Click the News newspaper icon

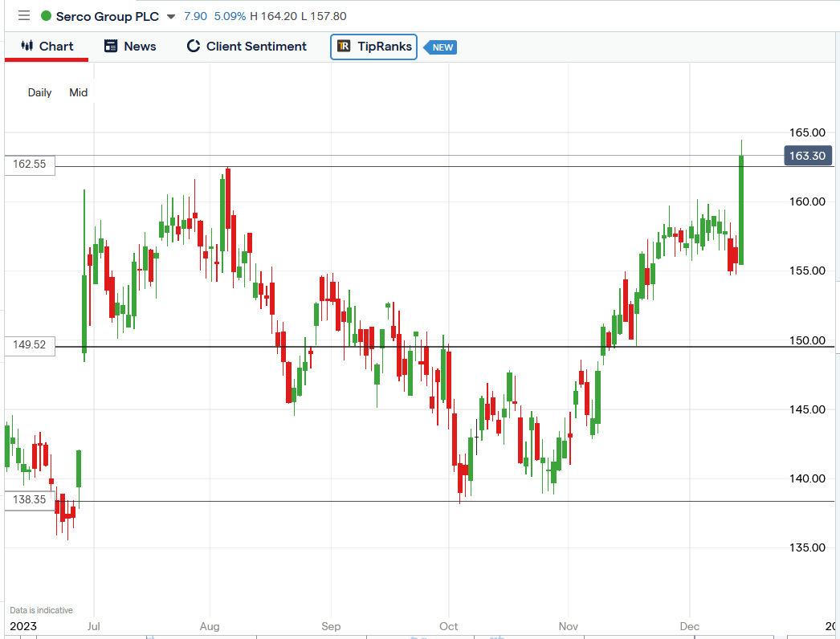(x=111, y=46)
